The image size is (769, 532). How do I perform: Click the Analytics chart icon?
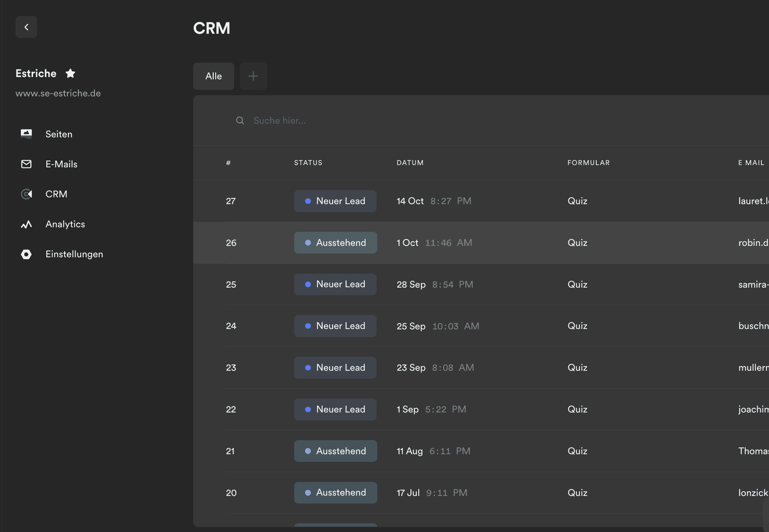click(26, 224)
